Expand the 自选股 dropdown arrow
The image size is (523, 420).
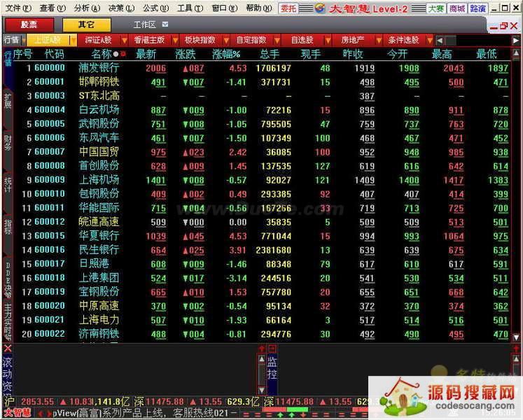click(x=328, y=40)
